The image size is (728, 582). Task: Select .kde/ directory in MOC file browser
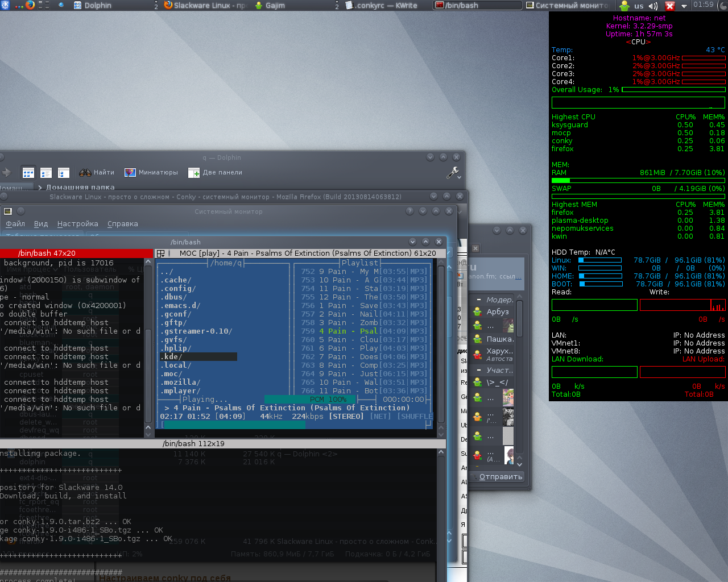point(198,357)
